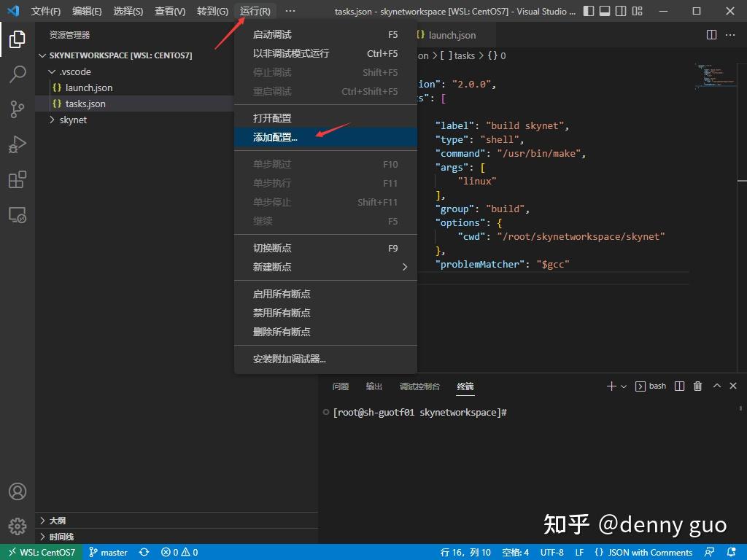Open the Source Control view icon
The image size is (747, 560).
pos(18,109)
